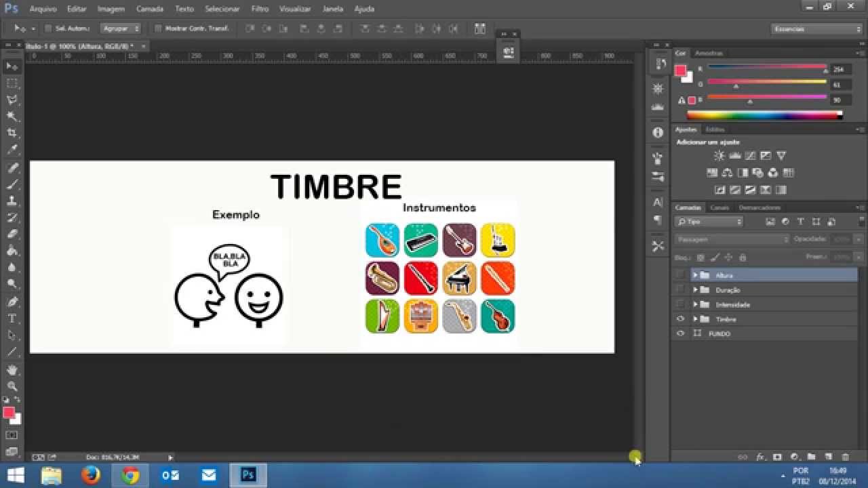Image resolution: width=868 pixels, height=488 pixels.
Task: Open the Camada menu
Action: pos(150,9)
